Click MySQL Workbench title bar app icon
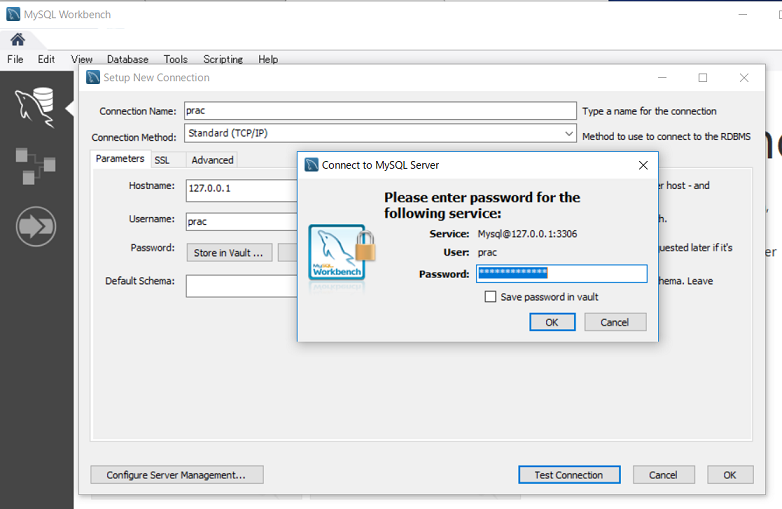The width and height of the screenshot is (782, 509). pyautogui.click(x=13, y=14)
